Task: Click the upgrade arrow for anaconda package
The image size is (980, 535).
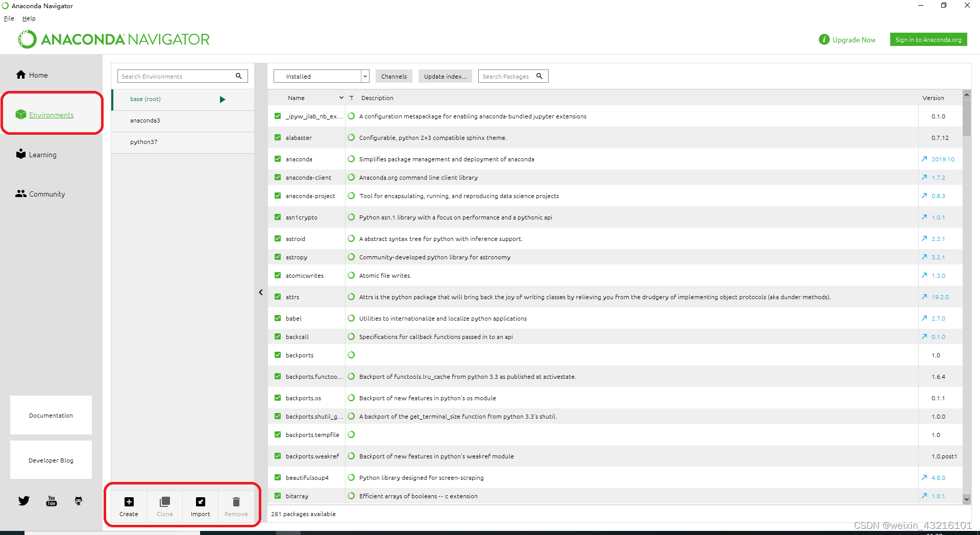Action: (924, 159)
